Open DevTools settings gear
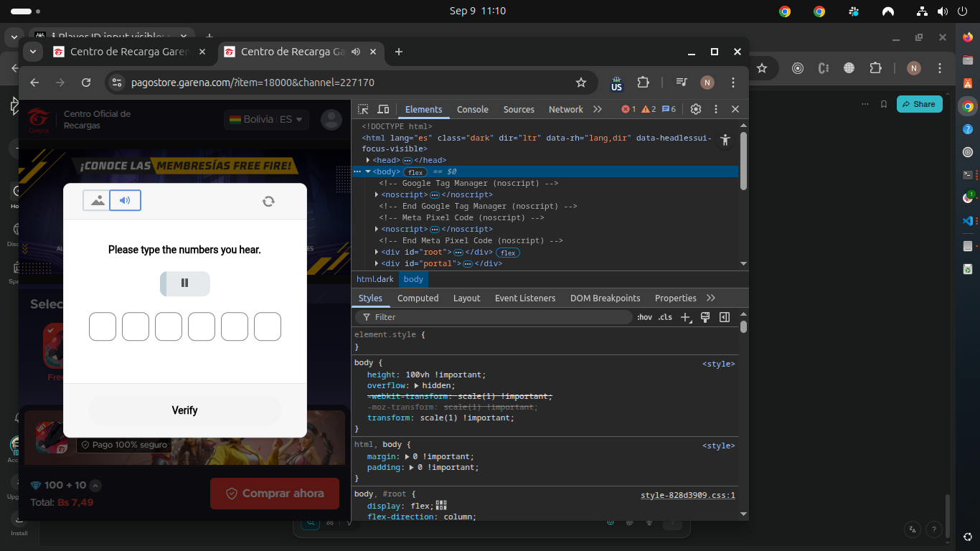Screen dimensions: 980x551 [x=695, y=109]
